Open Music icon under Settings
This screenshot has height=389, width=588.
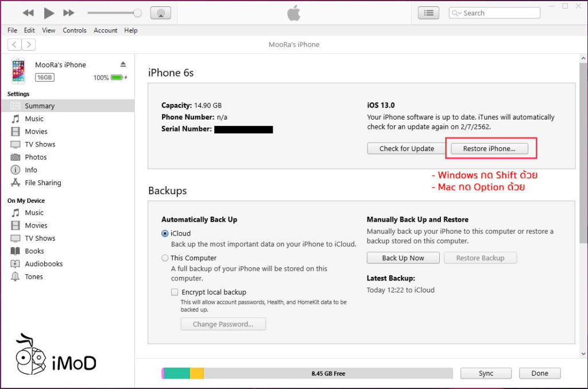(x=16, y=119)
